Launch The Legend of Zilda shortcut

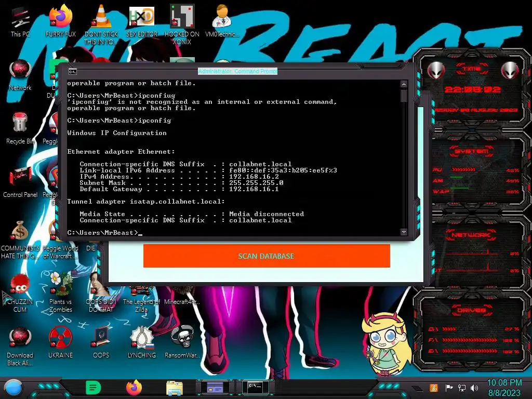[141, 300]
